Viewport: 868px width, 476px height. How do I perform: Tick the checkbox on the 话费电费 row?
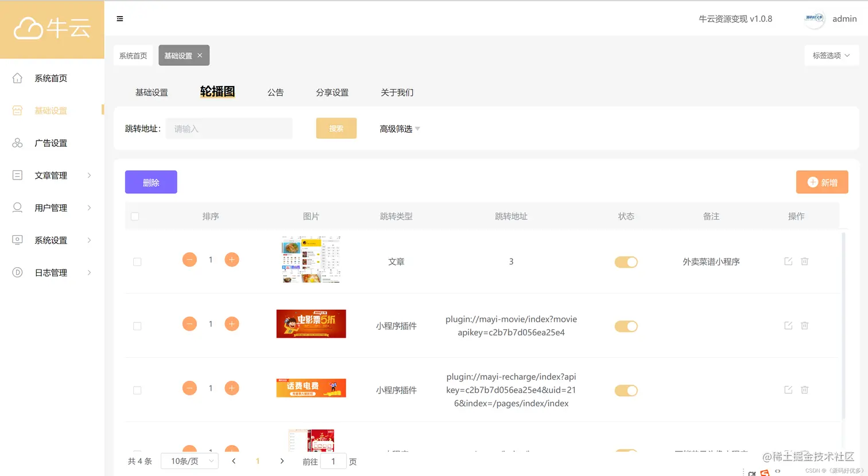[x=137, y=390]
